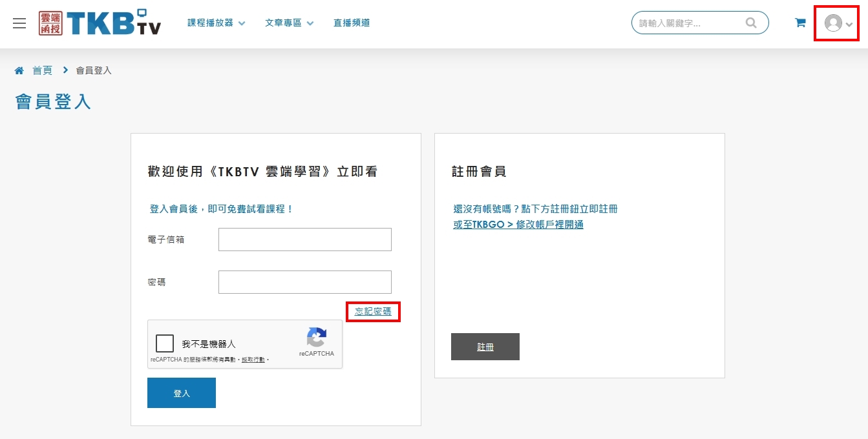
Task: Click the 電子信箱 email field
Action: [305, 240]
